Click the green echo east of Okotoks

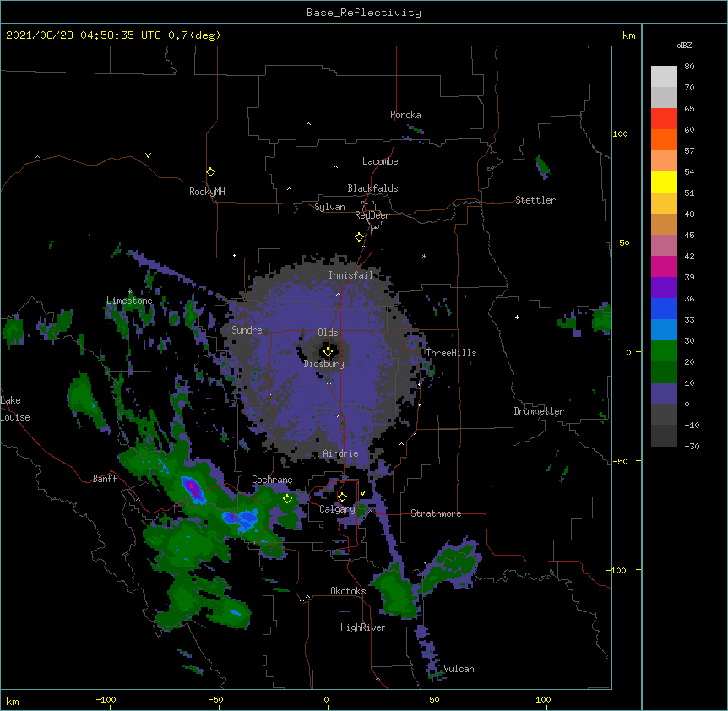tap(396, 592)
